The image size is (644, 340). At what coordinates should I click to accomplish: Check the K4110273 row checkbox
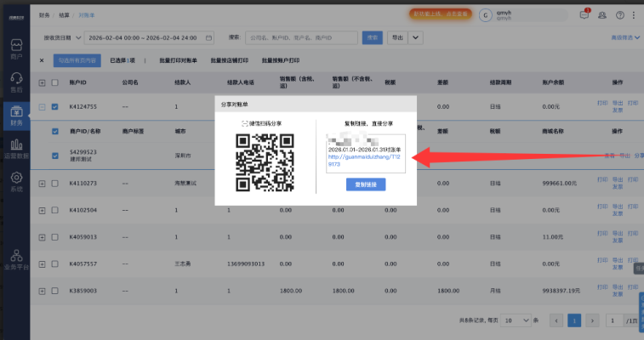coord(54,184)
